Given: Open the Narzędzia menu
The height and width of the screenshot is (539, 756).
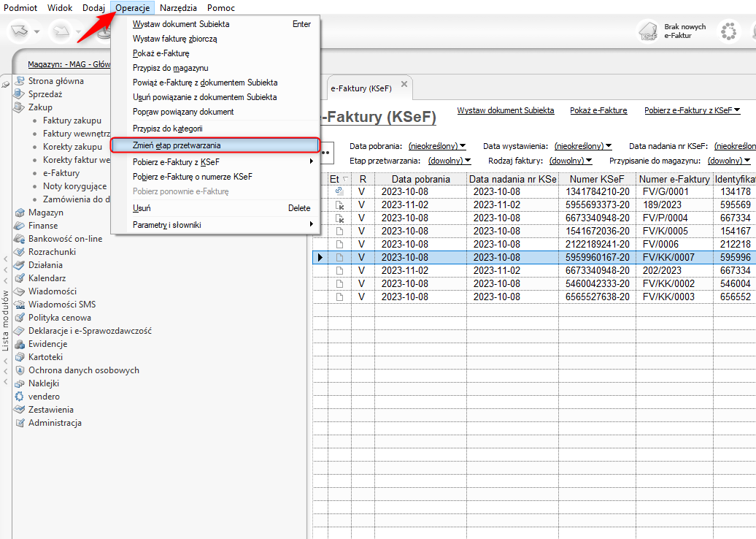Looking at the screenshot, I should click(178, 7).
